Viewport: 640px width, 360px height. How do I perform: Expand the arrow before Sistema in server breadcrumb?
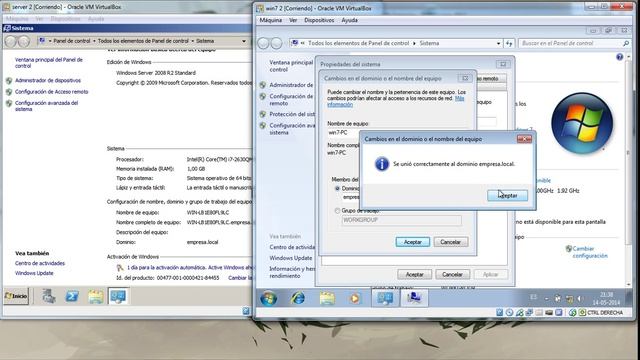click(x=193, y=41)
